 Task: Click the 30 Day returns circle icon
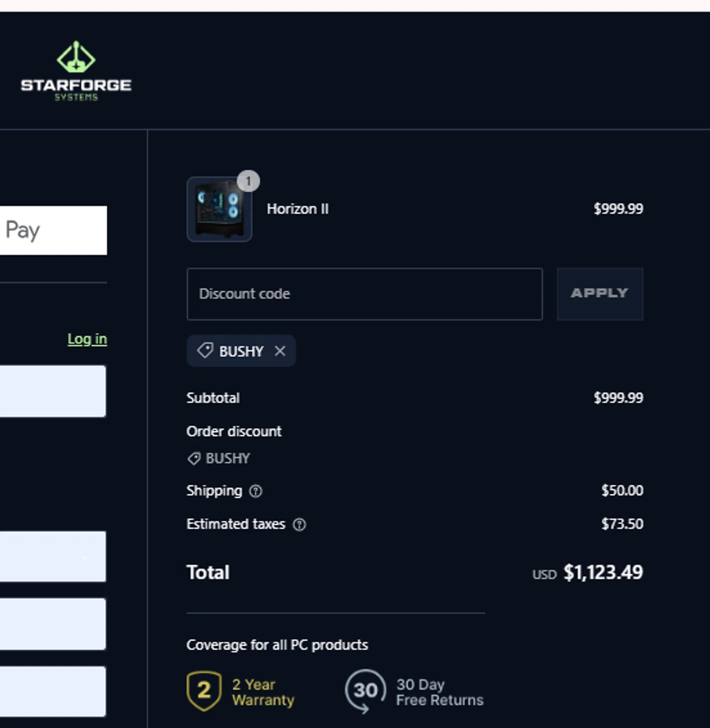(365, 691)
